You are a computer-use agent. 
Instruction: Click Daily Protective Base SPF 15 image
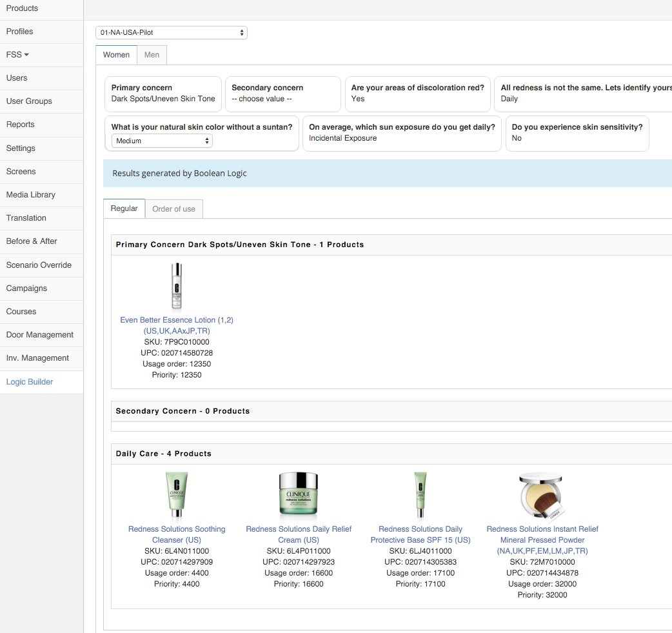(420, 494)
